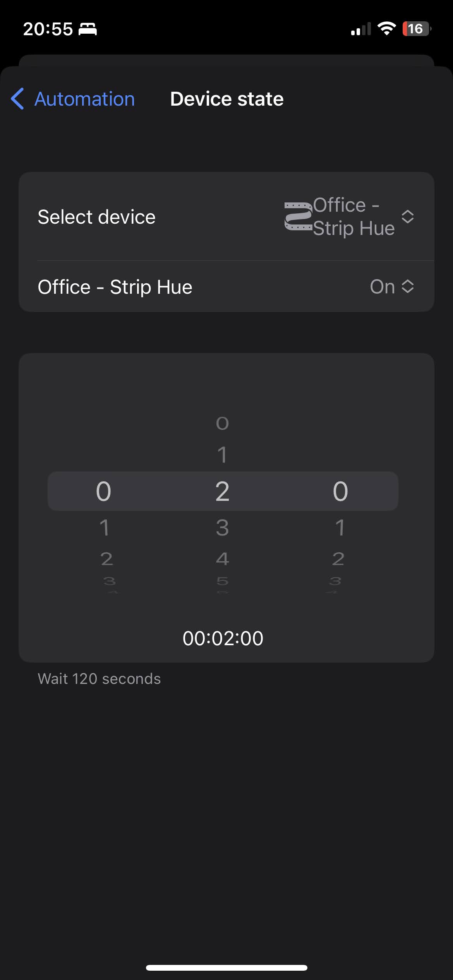Tap the bed sleep-focus icon
Screen dimensions: 453x980
coord(88,29)
